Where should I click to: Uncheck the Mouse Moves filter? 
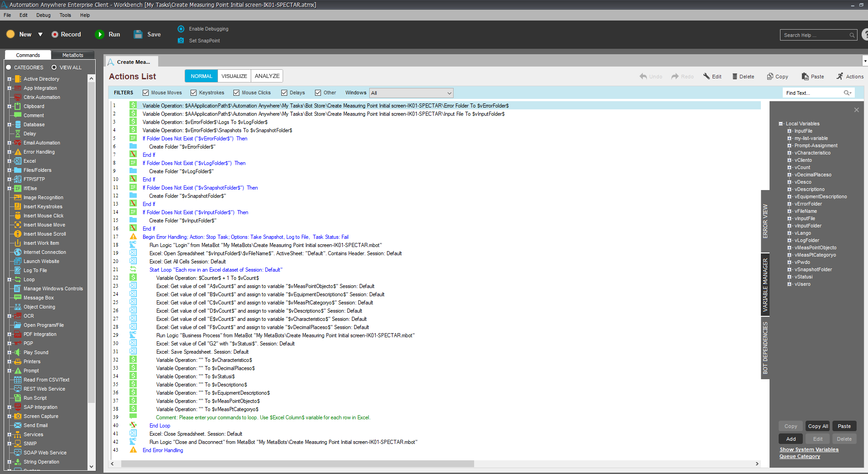(x=146, y=93)
